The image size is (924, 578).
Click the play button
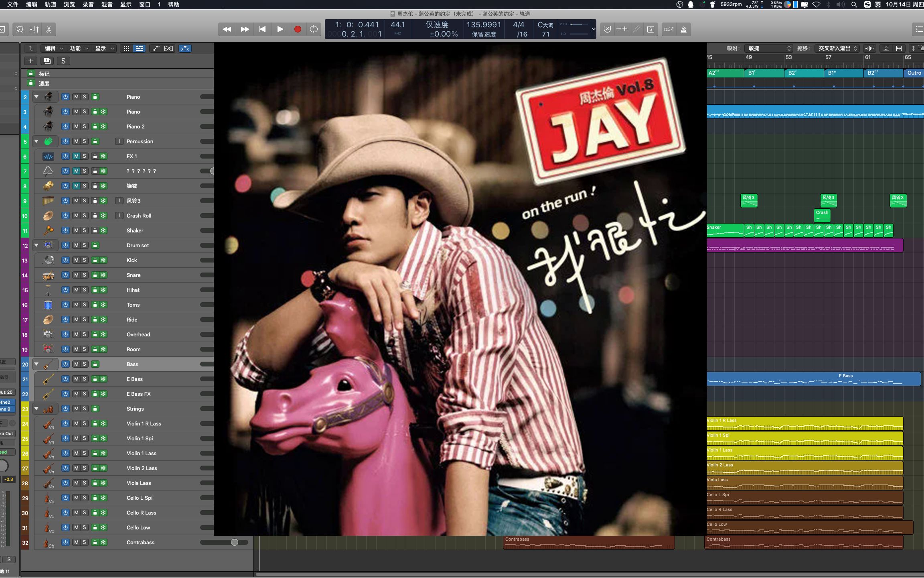click(x=280, y=29)
